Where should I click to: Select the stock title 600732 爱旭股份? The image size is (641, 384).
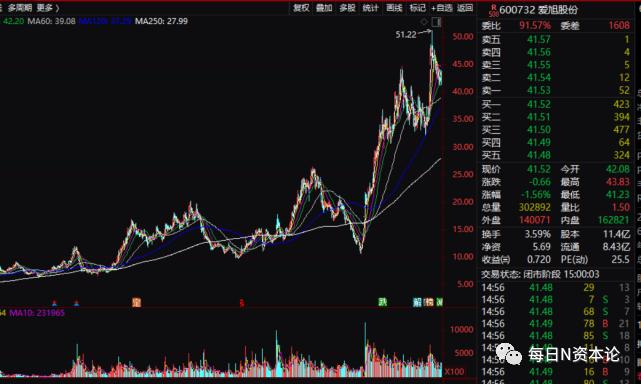point(539,10)
